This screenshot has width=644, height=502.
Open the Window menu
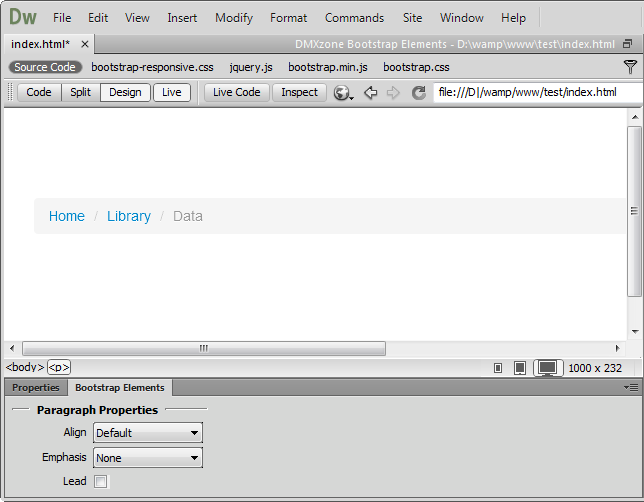462,18
